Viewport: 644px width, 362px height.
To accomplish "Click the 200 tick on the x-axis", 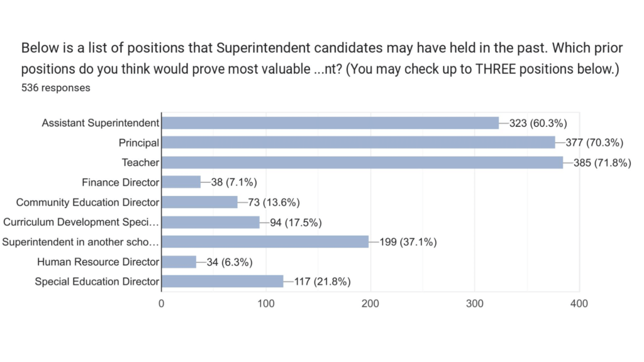I will click(370, 304).
